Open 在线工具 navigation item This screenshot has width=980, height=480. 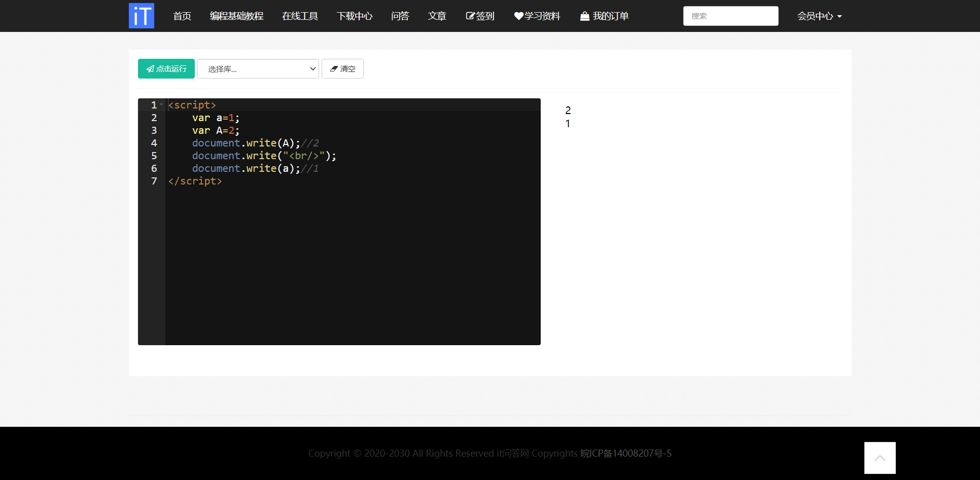click(x=300, y=16)
